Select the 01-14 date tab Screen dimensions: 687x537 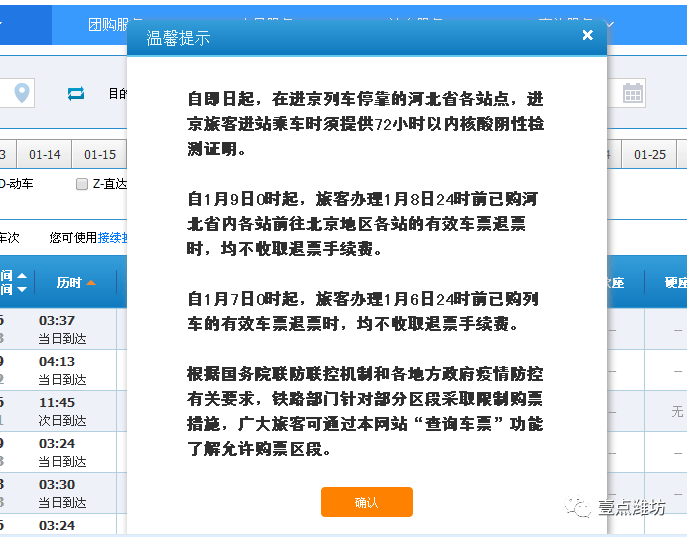point(44,154)
